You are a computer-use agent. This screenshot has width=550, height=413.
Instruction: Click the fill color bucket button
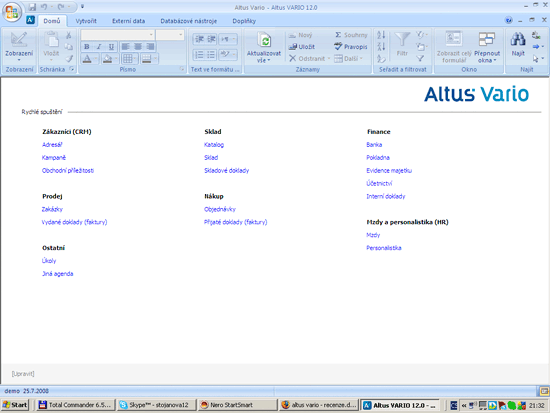[x=107, y=59]
